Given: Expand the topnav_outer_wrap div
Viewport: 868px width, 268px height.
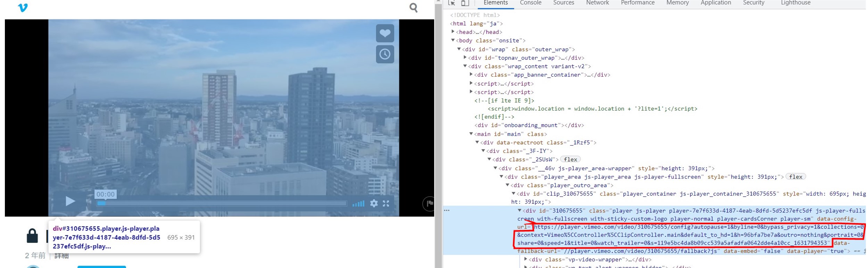Looking at the screenshot, I should [x=465, y=58].
